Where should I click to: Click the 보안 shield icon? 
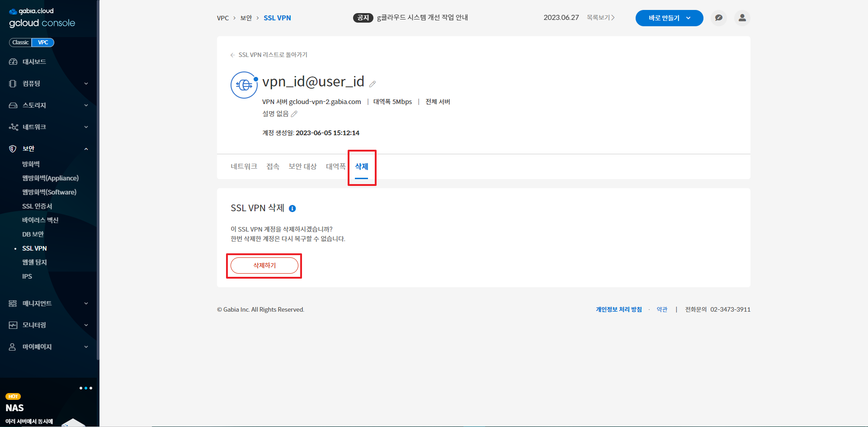click(x=13, y=149)
